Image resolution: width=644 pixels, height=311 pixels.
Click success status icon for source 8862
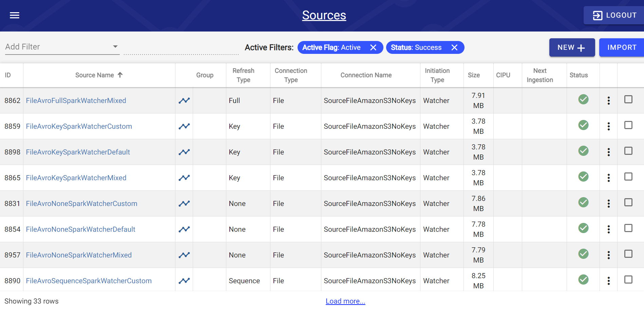[583, 99]
